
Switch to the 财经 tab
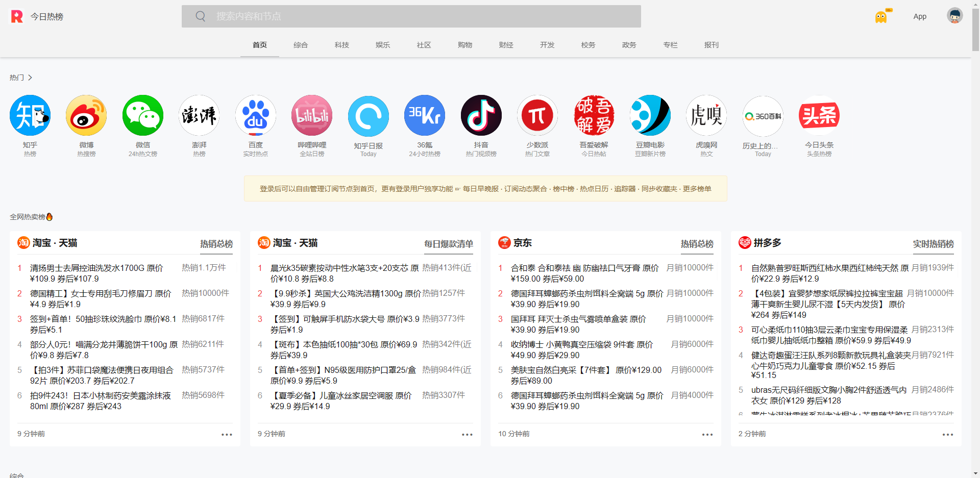tap(506, 45)
